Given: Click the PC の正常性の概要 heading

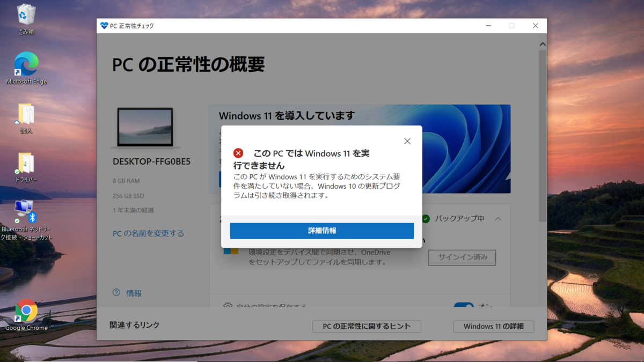Looking at the screenshot, I should 188,65.
